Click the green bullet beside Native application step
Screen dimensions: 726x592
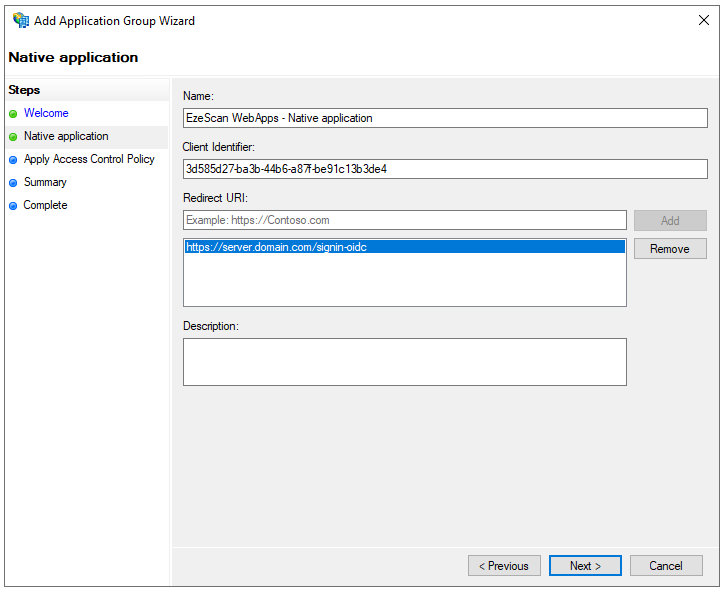pyautogui.click(x=13, y=137)
